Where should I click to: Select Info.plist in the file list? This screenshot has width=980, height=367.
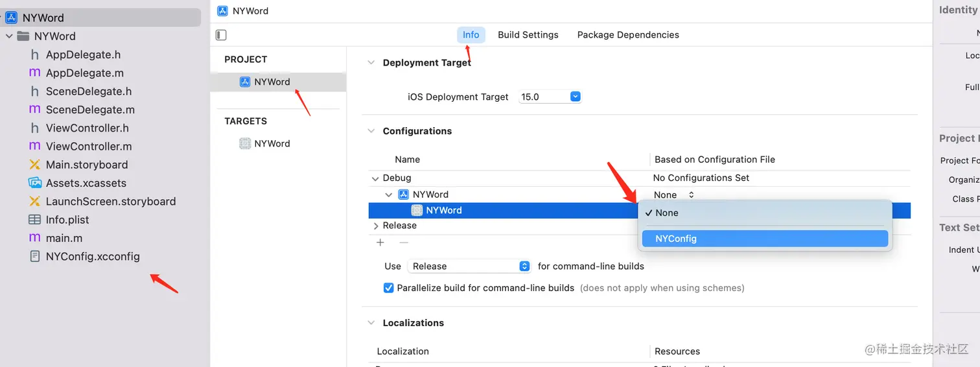tap(67, 220)
